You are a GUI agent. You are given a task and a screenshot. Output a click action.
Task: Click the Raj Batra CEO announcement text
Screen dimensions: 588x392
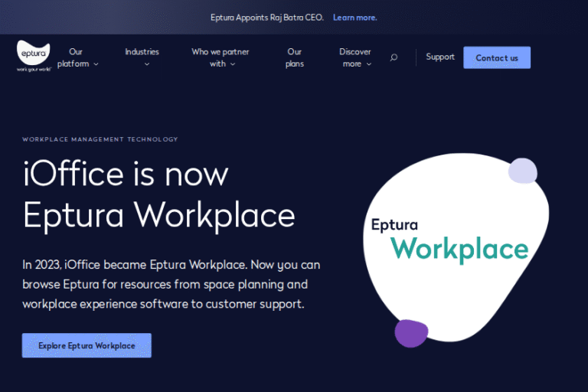(267, 17)
